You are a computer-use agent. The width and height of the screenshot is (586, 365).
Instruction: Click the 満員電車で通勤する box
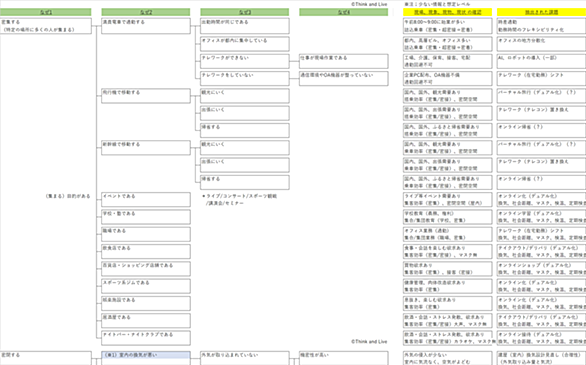[146, 26]
